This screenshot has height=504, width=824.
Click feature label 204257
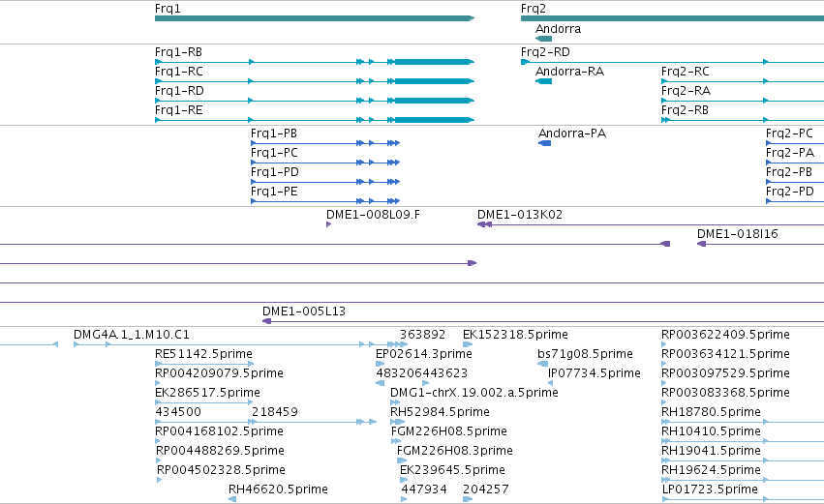coord(486,489)
